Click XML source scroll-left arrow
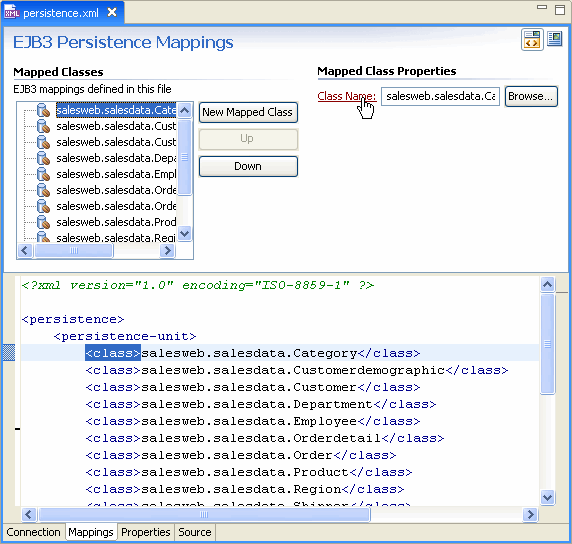Viewport: 572px width, 544px height. 28,514
